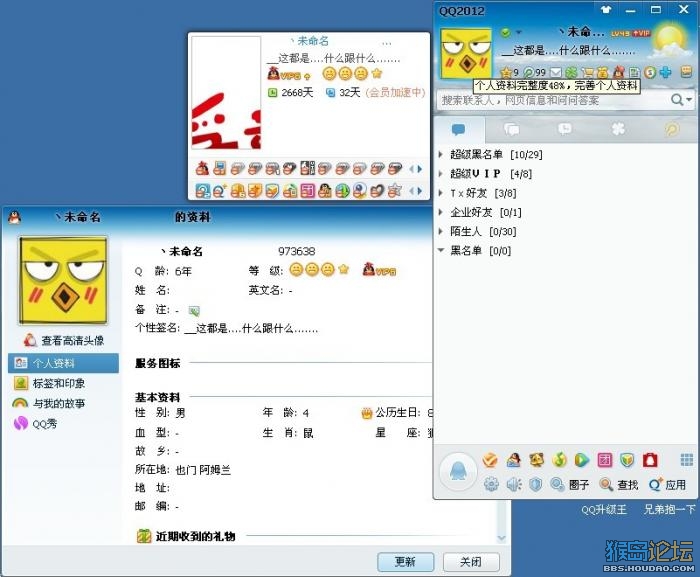Image resolution: width=700 pixels, height=577 pixels.
Task: Select 个人资料 in profile sidebar
Action: (63, 363)
